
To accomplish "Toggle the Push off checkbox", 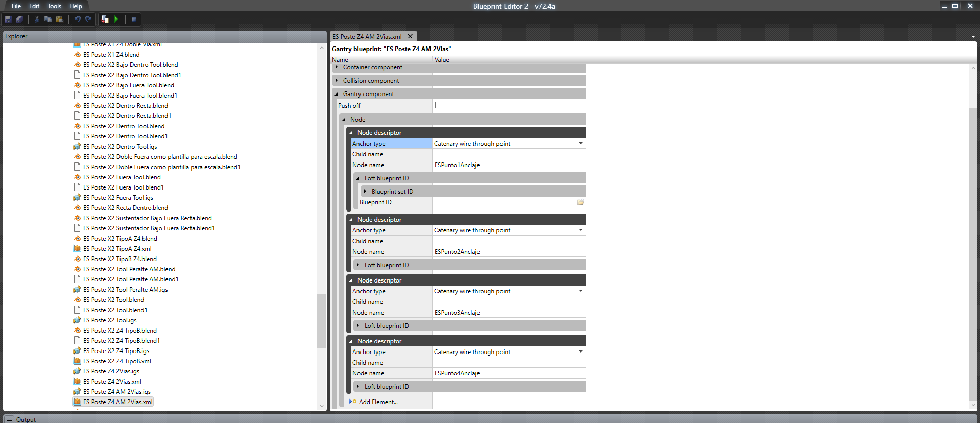I will [x=439, y=105].
